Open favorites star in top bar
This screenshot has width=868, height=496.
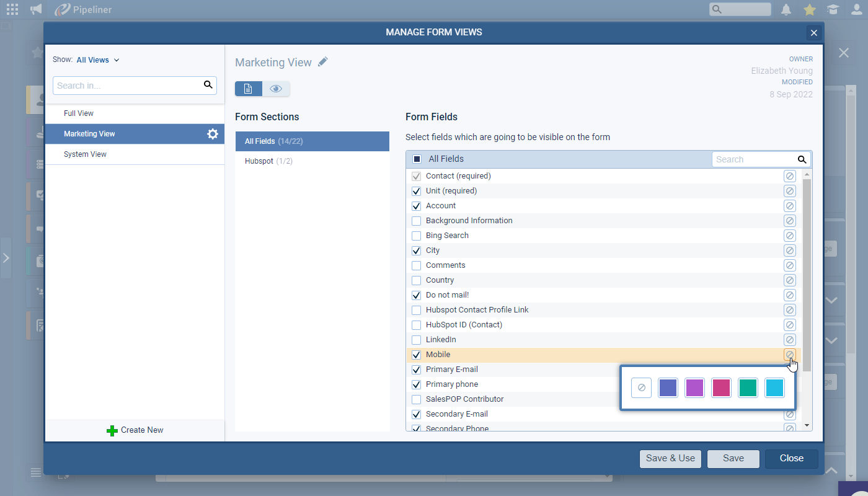point(809,9)
